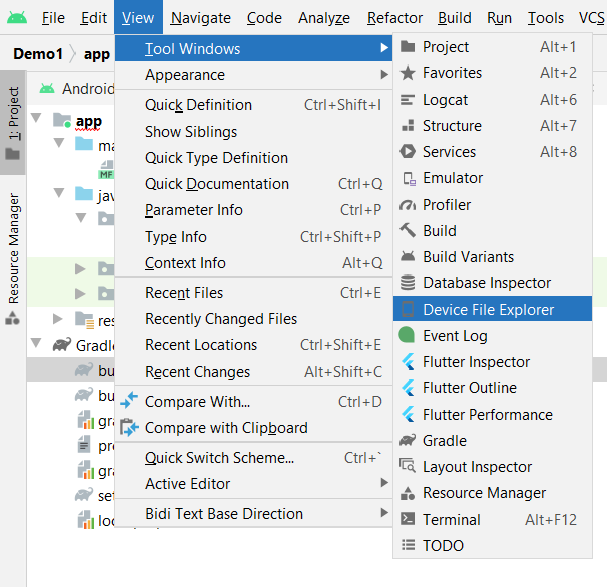Screen dimensions: 607x587
Task: Expand the Tool Windows submenu arrow
Action: [384, 48]
